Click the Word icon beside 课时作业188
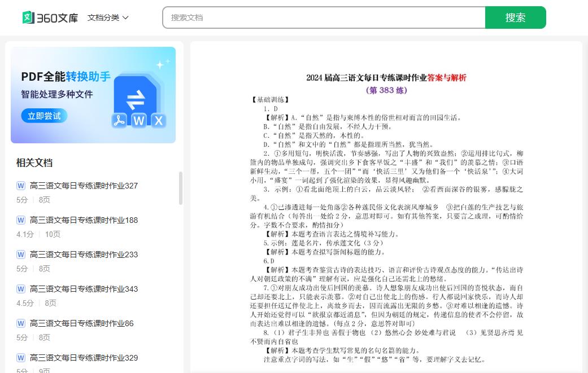This screenshot has height=373, width=588. click(x=21, y=220)
